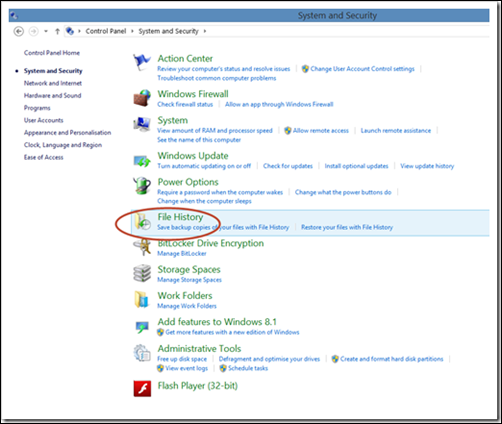Open the BitLocker keys icon

point(142,247)
